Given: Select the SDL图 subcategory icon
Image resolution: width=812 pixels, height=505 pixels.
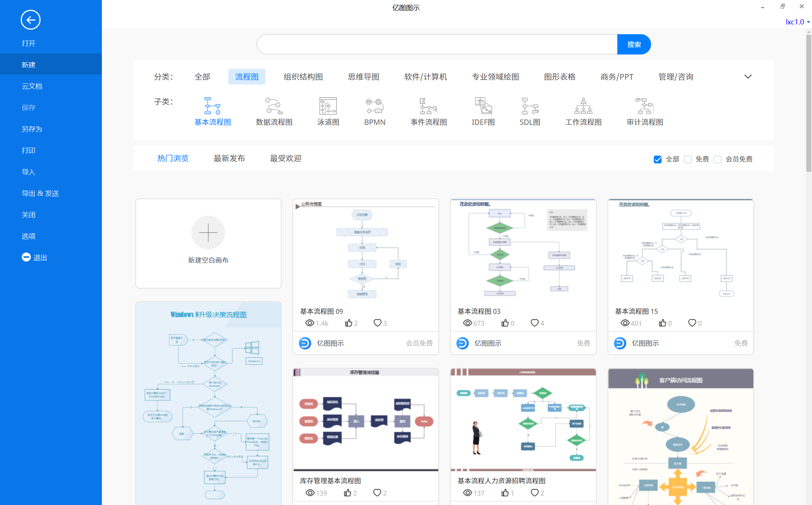Looking at the screenshot, I should tap(530, 106).
